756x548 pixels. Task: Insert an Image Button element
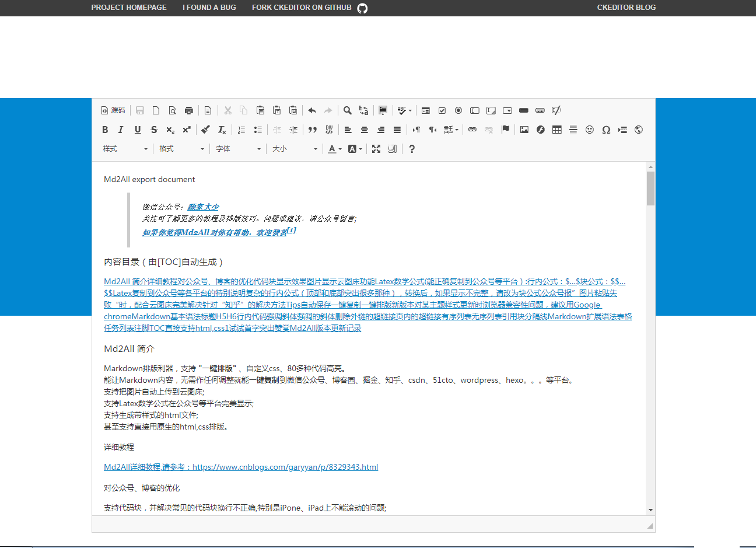point(540,110)
